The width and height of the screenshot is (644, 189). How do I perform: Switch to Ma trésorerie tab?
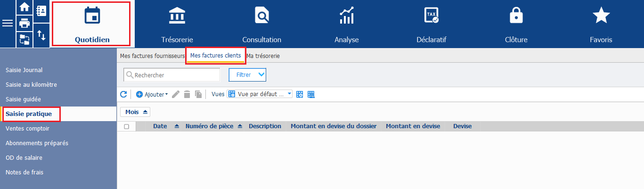point(263,56)
